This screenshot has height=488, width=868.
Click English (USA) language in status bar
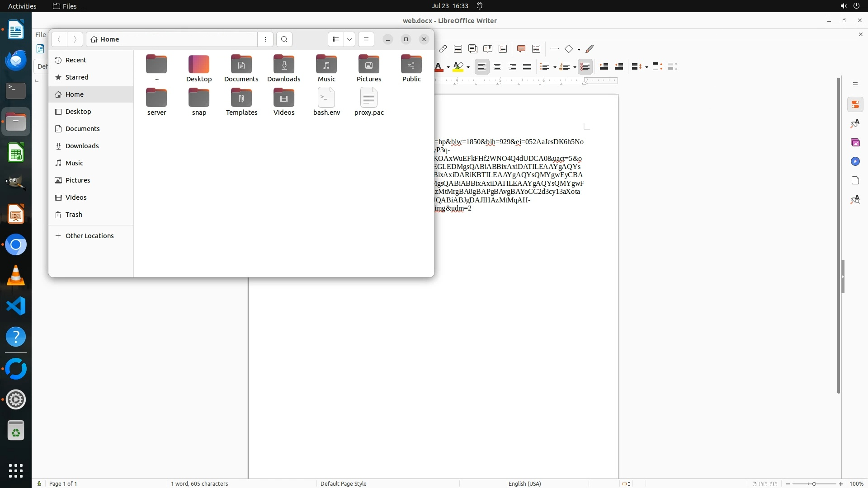(x=524, y=483)
